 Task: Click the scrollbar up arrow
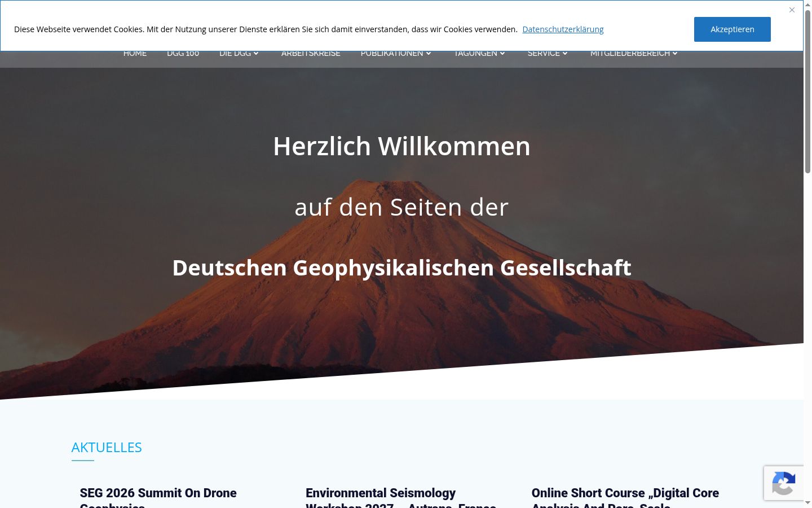click(x=807, y=4)
